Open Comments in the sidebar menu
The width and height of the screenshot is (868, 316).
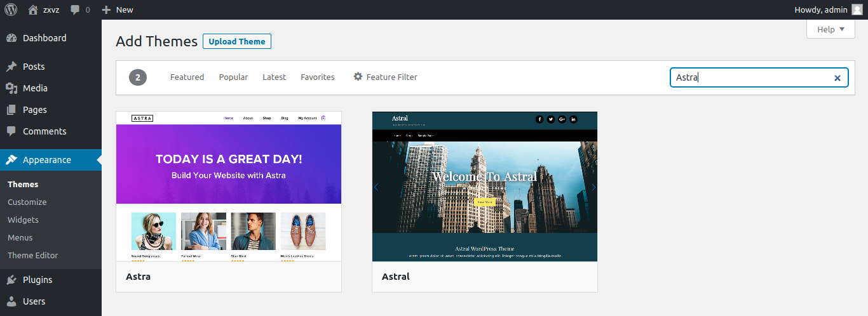click(51, 131)
